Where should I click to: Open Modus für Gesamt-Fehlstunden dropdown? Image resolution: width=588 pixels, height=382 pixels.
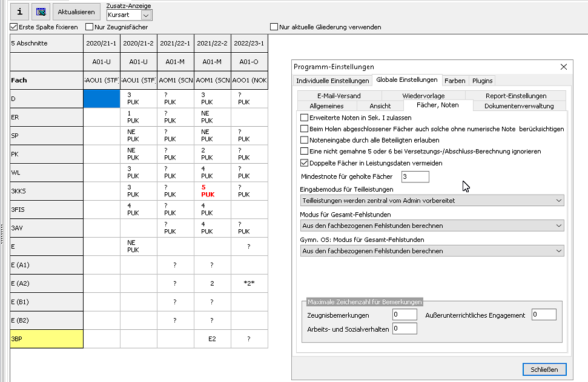(432, 226)
